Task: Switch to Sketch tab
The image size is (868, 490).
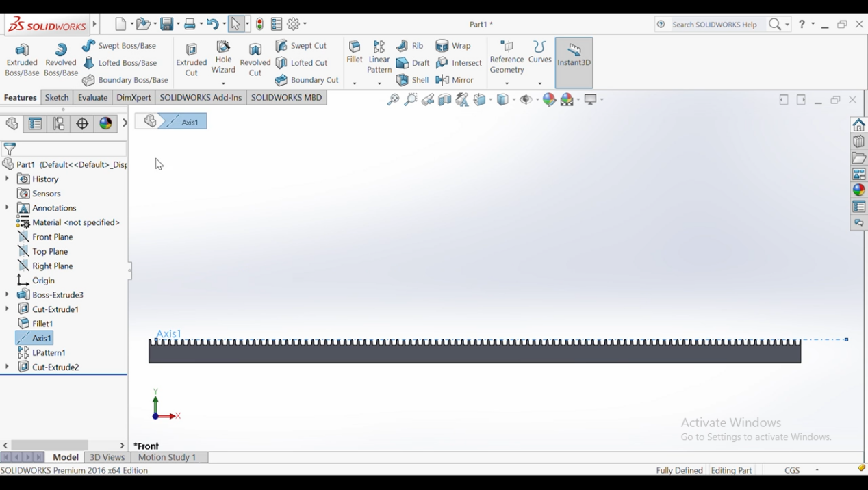Action: coord(57,98)
